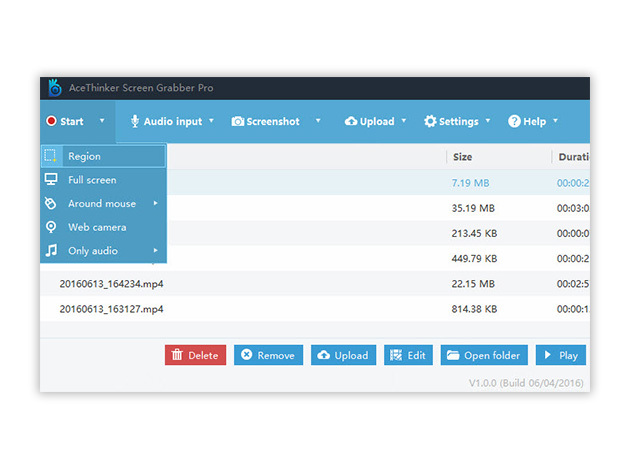Open the Screenshot dropdown arrow

(x=318, y=120)
